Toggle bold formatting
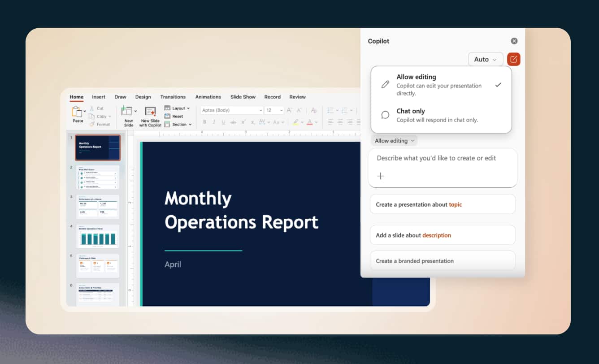Screen dimensions: 599x364 click(x=204, y=122)
